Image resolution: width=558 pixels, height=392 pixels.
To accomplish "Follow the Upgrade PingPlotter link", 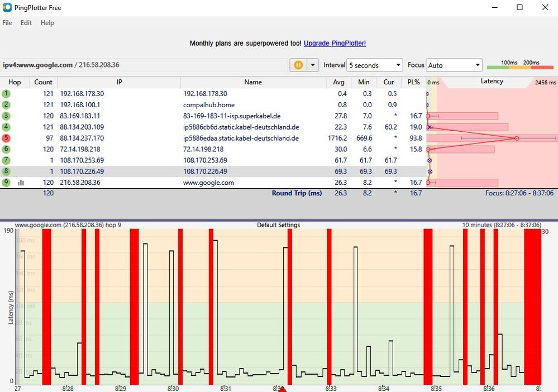I will [334, 43].
